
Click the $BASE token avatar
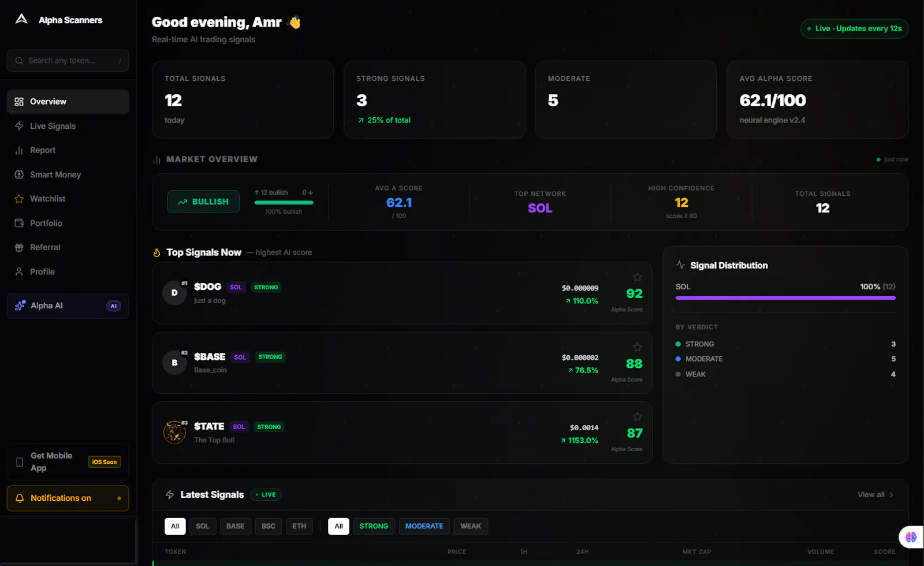click(x=174, y=363)
